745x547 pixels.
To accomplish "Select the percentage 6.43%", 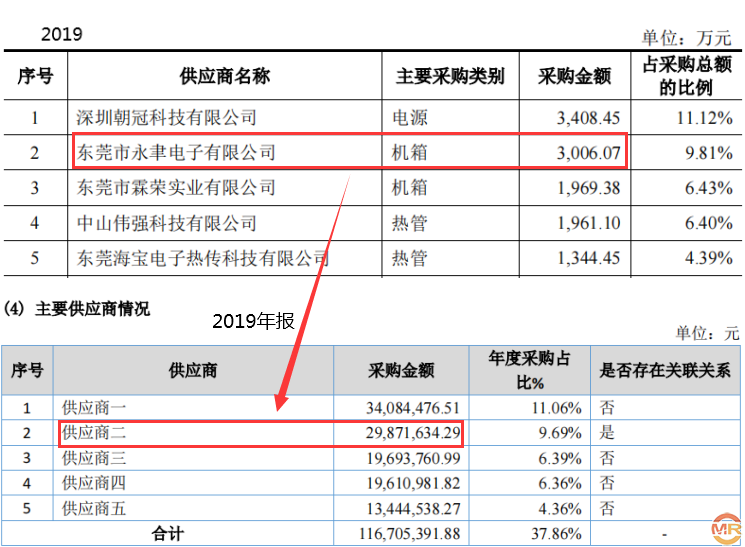I will [x=708, y=188].
